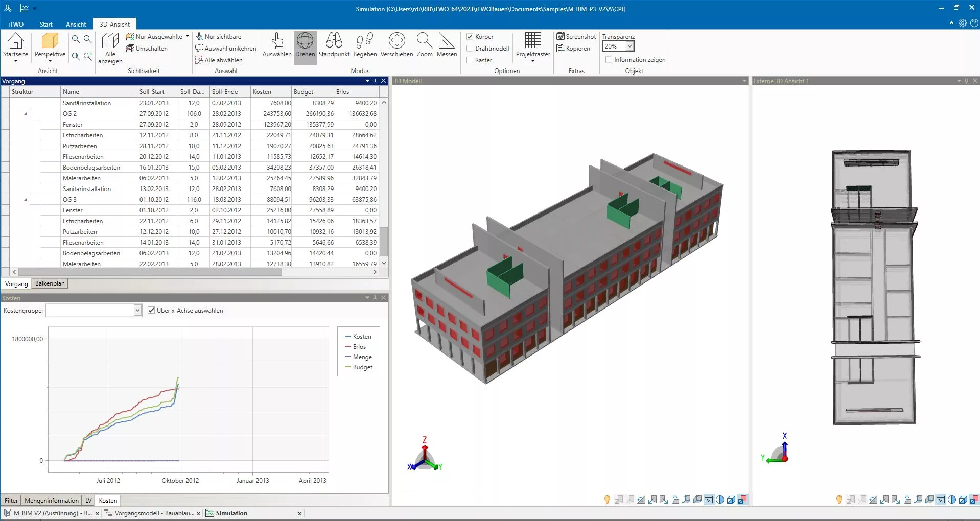Sort by Budget column header
Viewport: 980px width, 521px height.
click(312, 92)
